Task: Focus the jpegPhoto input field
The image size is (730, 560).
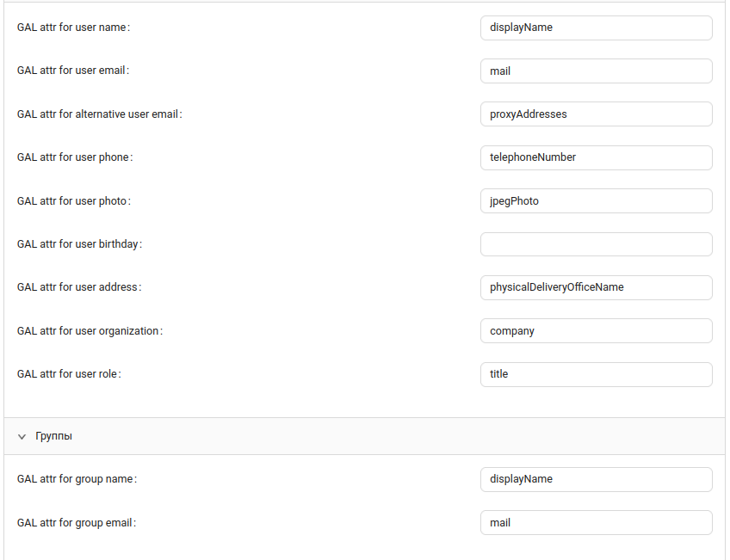Action: (596, 201)
